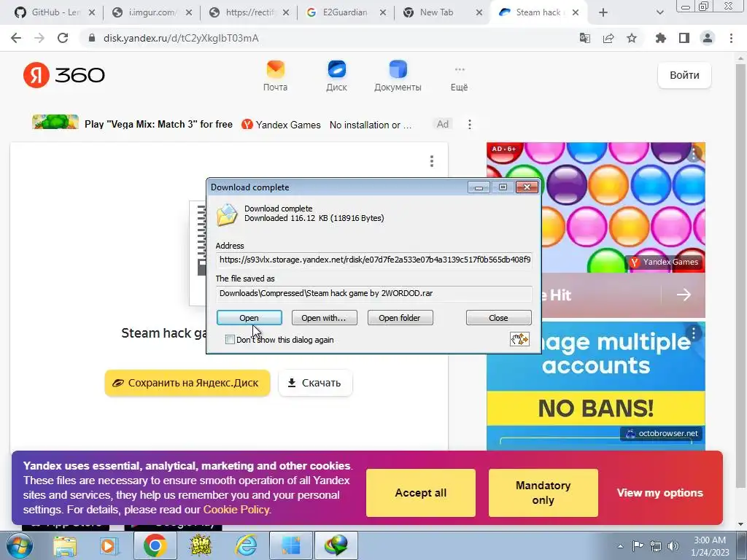Open Windows Media Player from taskbar
Viewport: 747px width, 560px height.
tap(108, 545)
